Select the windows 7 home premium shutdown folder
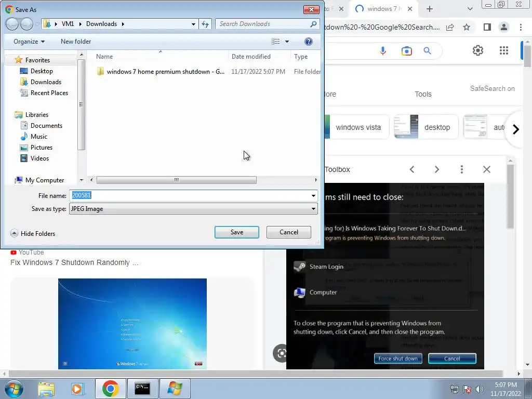 coord(166,72)
